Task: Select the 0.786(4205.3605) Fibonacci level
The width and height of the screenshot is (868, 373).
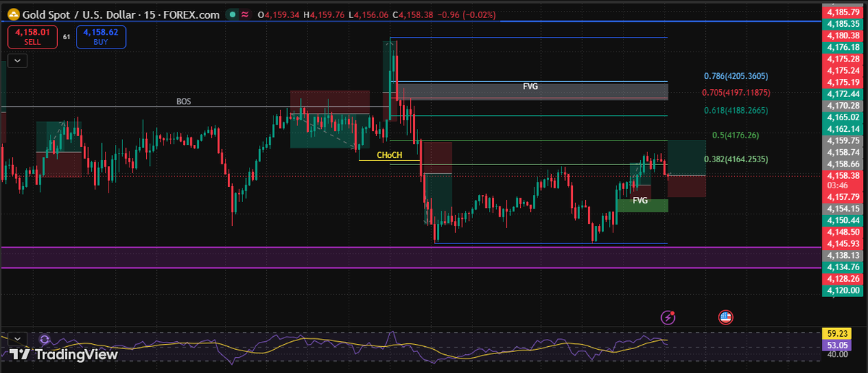Action: click(x=736, y=76)
